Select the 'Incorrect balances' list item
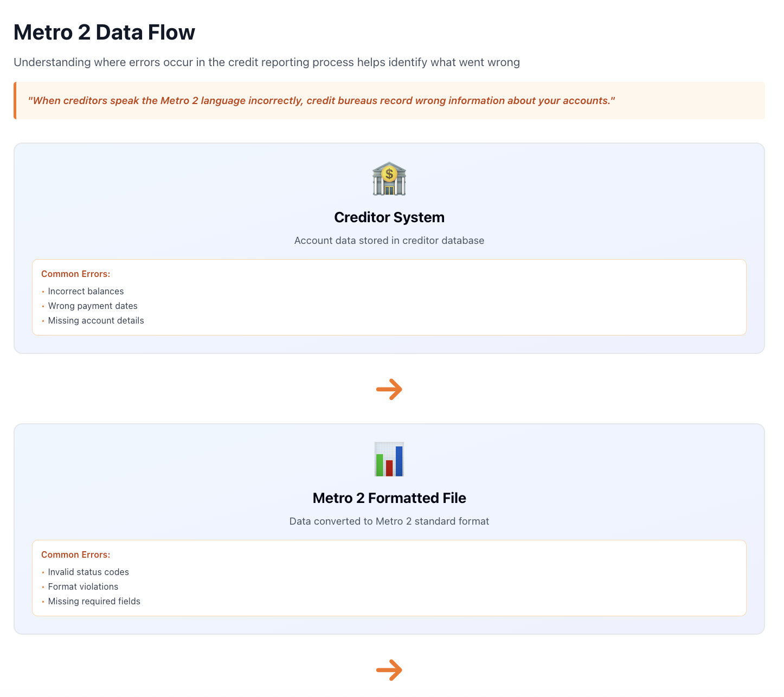This screenshot has height=697, width=784. 86,292
